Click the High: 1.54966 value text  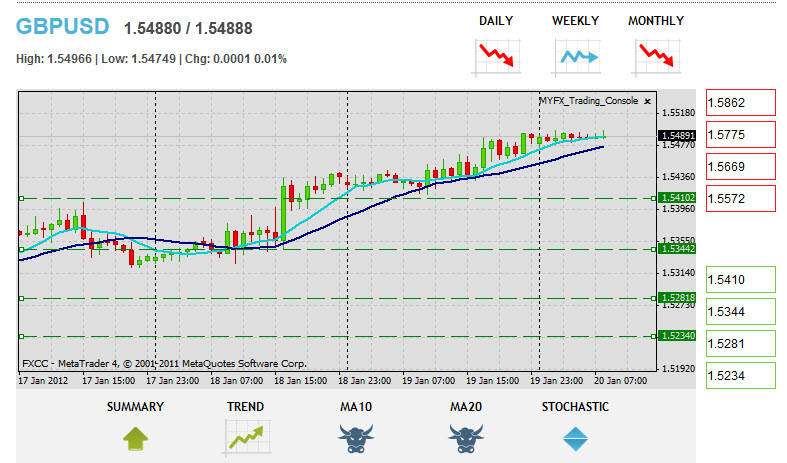pos(54,59)
